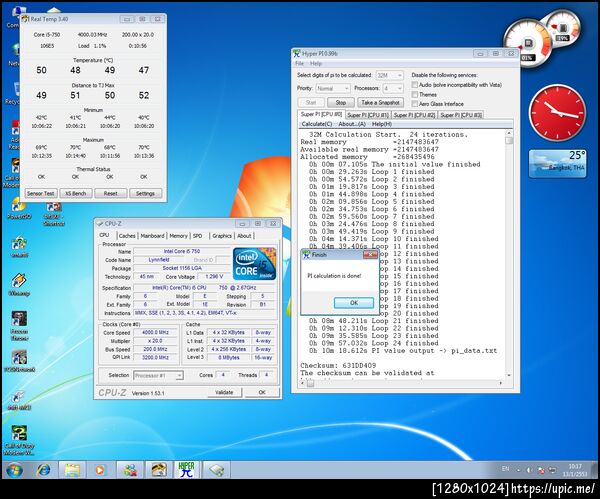This screenshot has width=600, height=499.
Task: Open Call of Duty icon with green 2 logo
Action: pos(19,440)
